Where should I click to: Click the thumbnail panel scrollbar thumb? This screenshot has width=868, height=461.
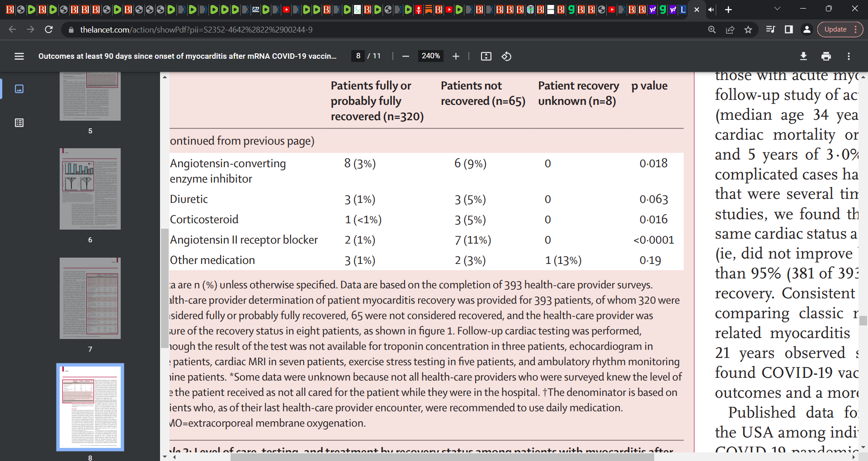click(165, 288)
